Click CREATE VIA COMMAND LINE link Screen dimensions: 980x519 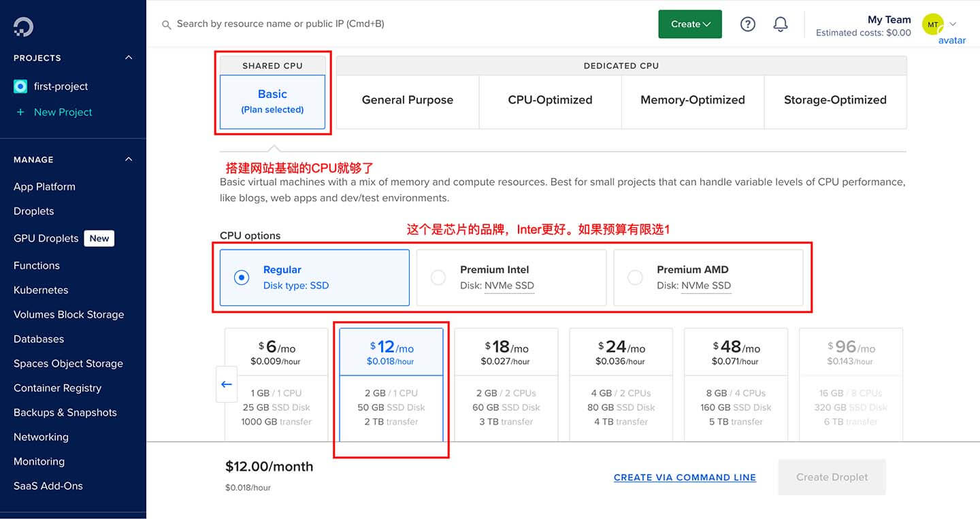point(685,478)
